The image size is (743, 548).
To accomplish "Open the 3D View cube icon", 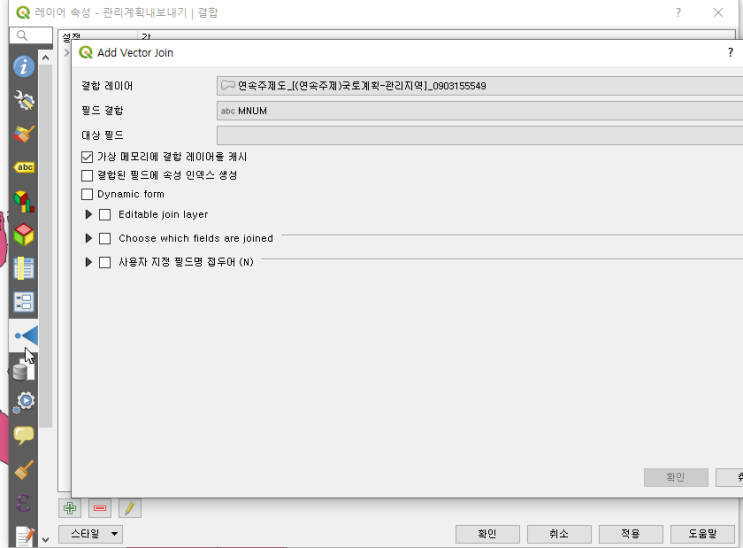I will 24,235.
